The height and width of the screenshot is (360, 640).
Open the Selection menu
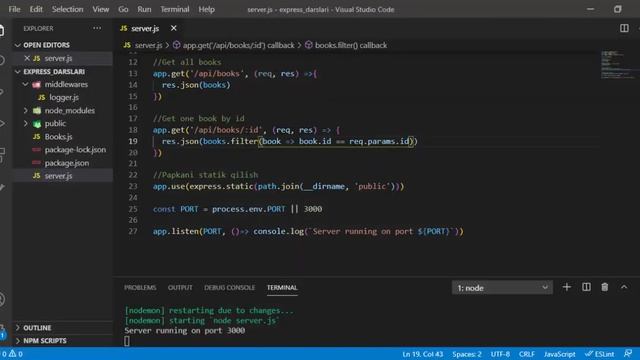(67, 9)
